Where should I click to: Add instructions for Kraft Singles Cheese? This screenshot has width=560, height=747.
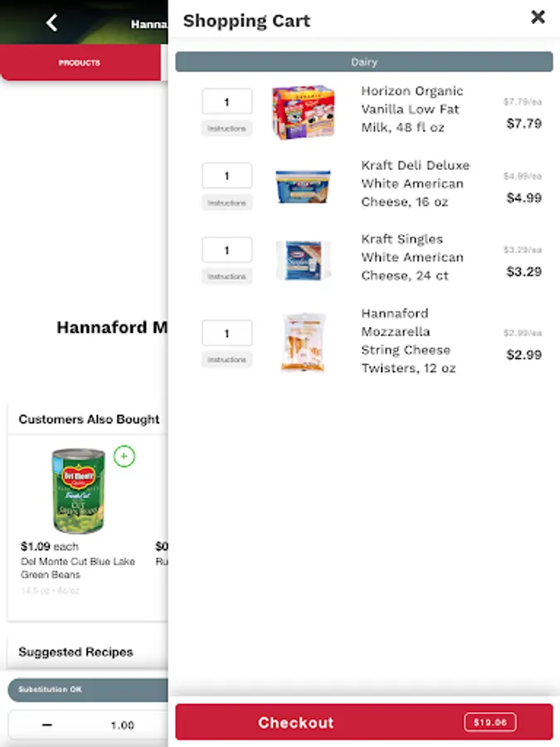tap(226, 276)
